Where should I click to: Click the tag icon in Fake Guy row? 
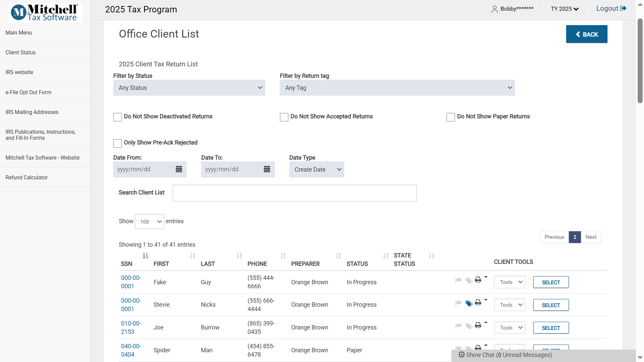pos(469,281)
